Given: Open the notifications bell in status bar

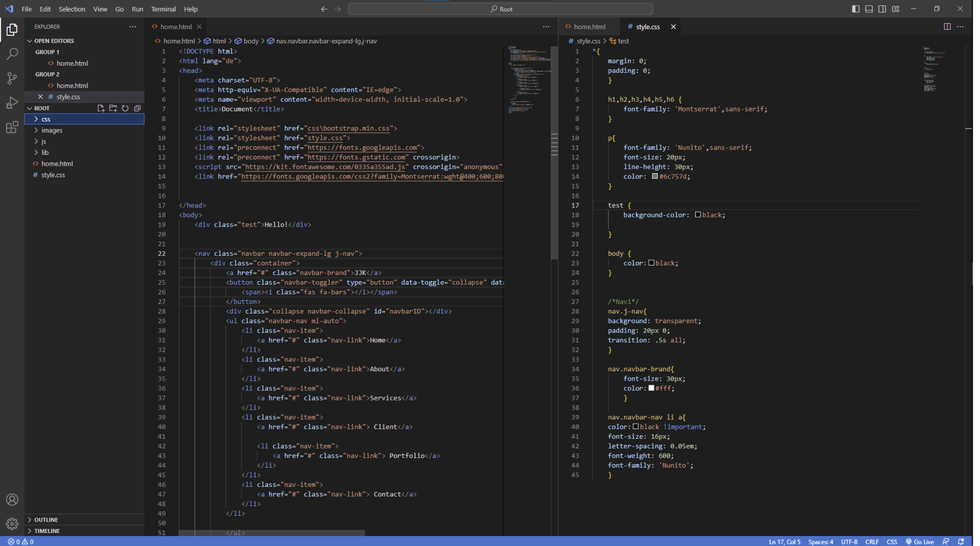Looking at the screenshot, I should (962, 541).
